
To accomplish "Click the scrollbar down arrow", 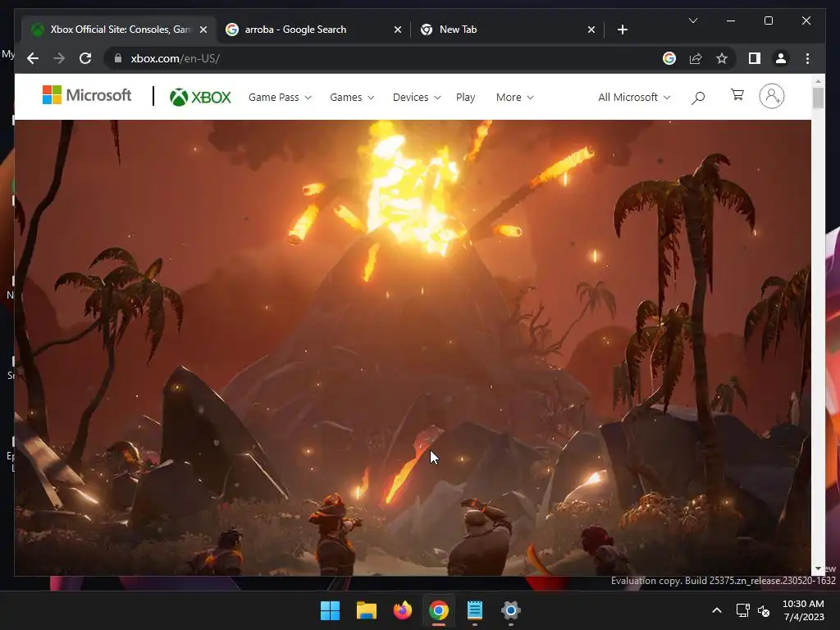I will 818,568.
